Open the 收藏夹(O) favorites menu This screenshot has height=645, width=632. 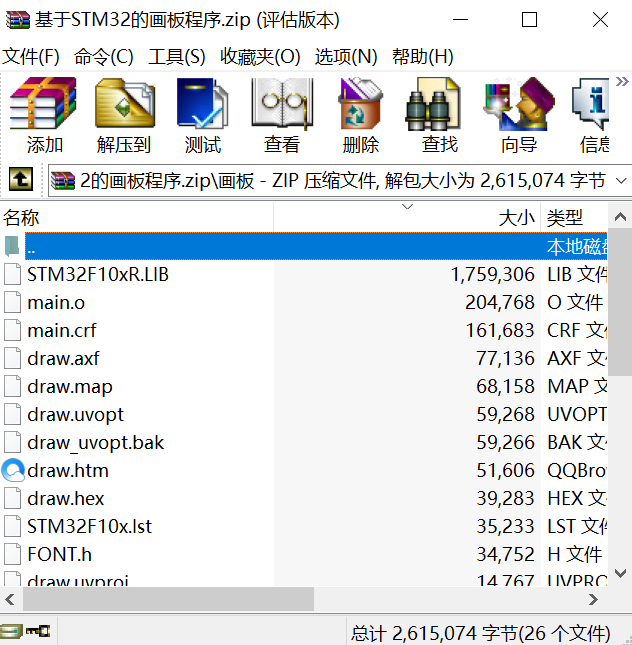pyautogui.click(x=260, y=57)
